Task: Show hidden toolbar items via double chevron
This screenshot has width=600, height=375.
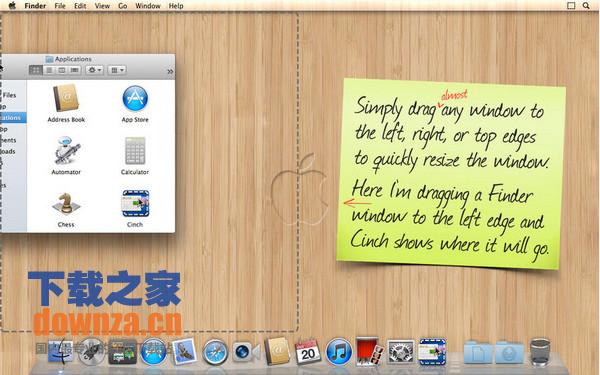Action: (x=170, y=71)
